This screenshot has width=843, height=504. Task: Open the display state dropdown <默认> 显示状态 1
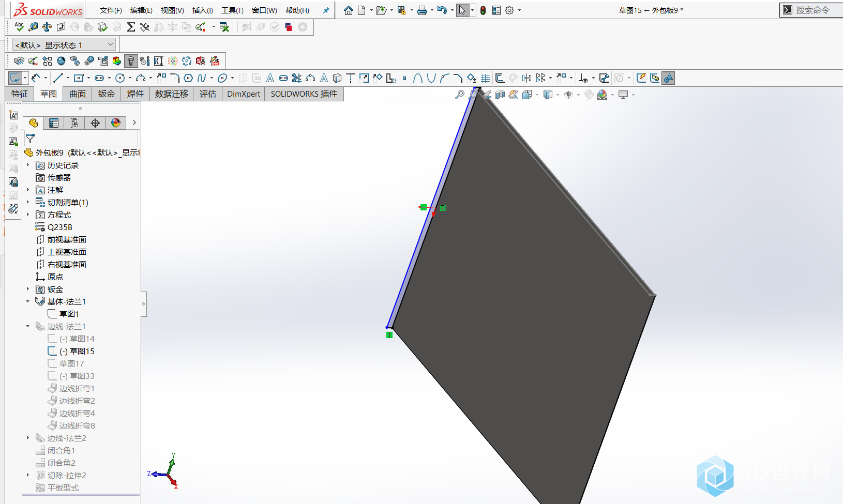(x=64, y=45)
